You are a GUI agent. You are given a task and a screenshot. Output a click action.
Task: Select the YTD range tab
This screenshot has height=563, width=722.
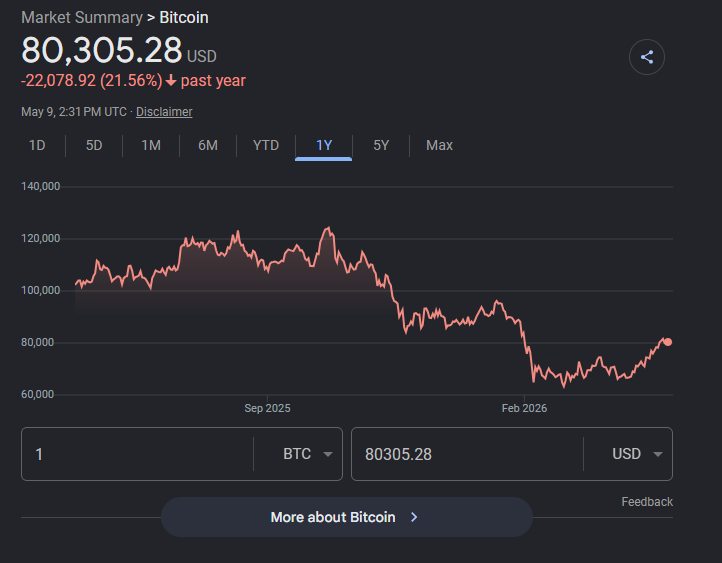click(x=266, y=145)
